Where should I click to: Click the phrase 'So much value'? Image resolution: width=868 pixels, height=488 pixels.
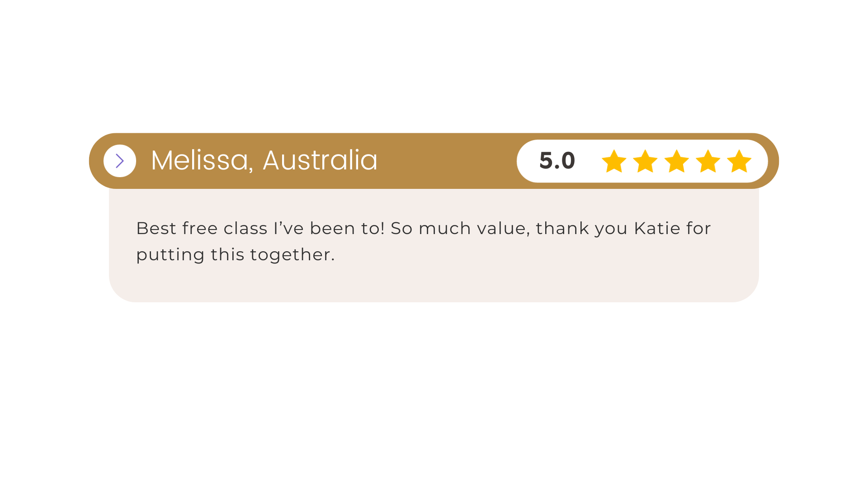click(x=460, y=229)
